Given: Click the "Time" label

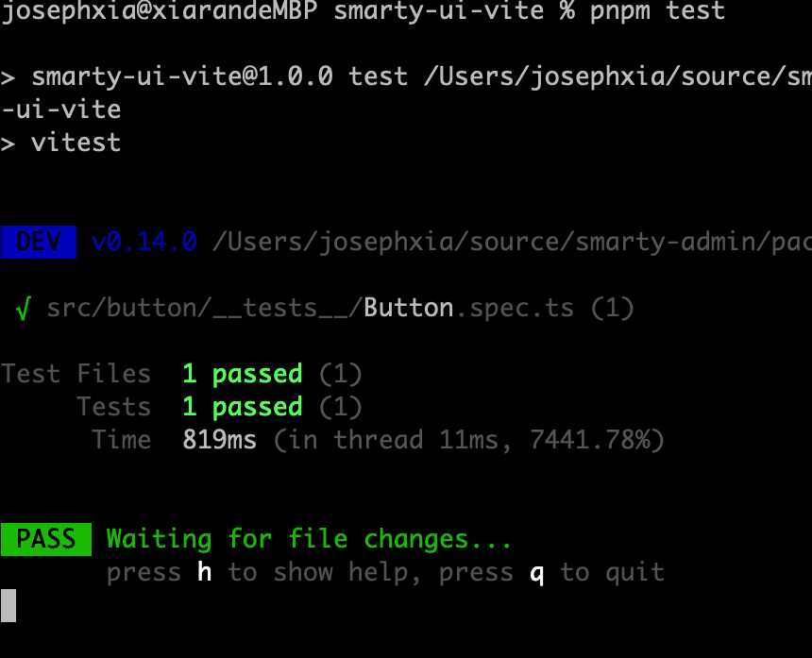Looking at the screenshot, I should click(x=121, y=440).
